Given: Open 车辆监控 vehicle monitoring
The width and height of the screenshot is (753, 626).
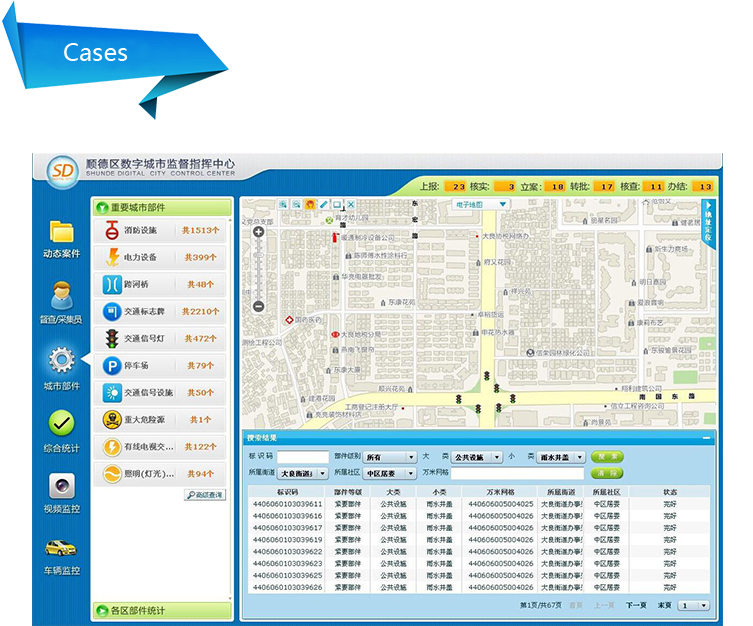Looking at the screenshot, I should pyautogui.click(x=61, y=557).
